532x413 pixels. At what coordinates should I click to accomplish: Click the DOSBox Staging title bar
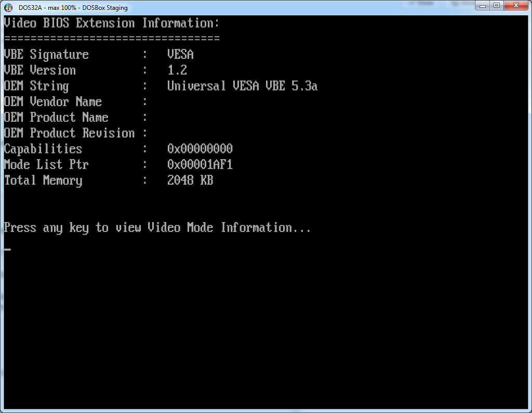click(x=260, y=7)
